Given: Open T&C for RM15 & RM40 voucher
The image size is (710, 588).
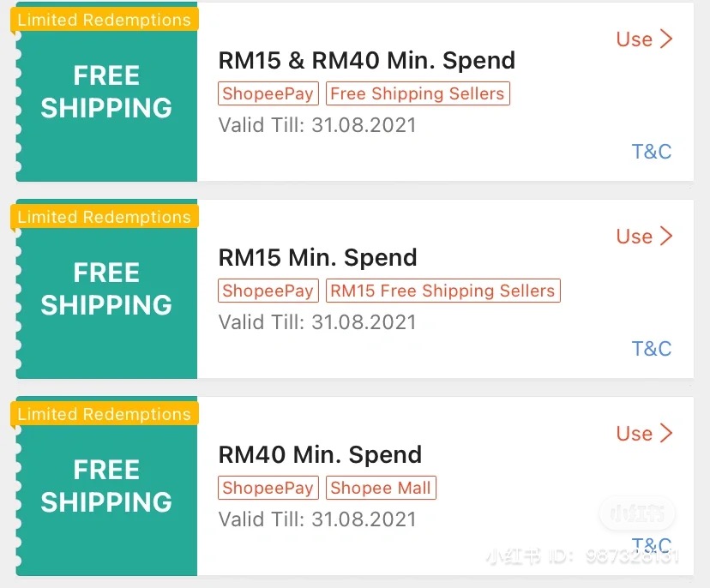Looking at the screenshot, I should [x=651, y=152].
